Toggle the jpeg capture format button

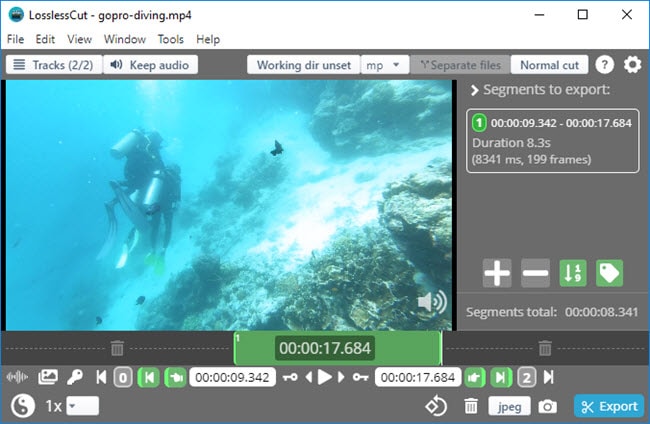509,406
